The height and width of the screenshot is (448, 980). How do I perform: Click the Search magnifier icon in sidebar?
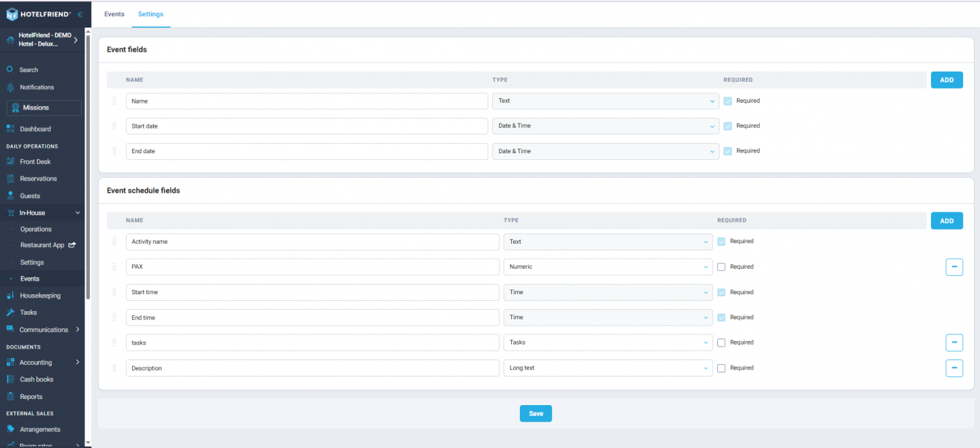coord(10,69)
